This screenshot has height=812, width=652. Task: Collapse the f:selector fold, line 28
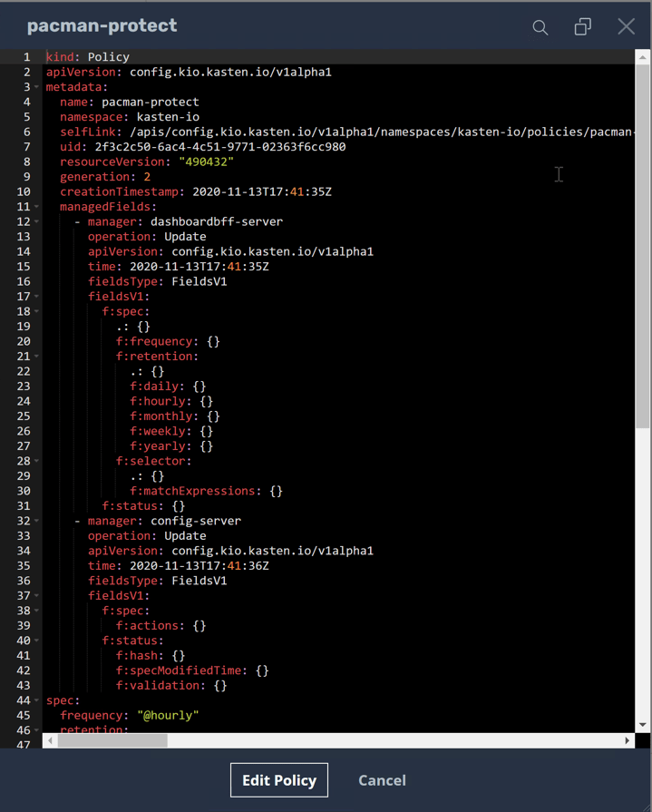pyautogui.click(x=37, y=461)
